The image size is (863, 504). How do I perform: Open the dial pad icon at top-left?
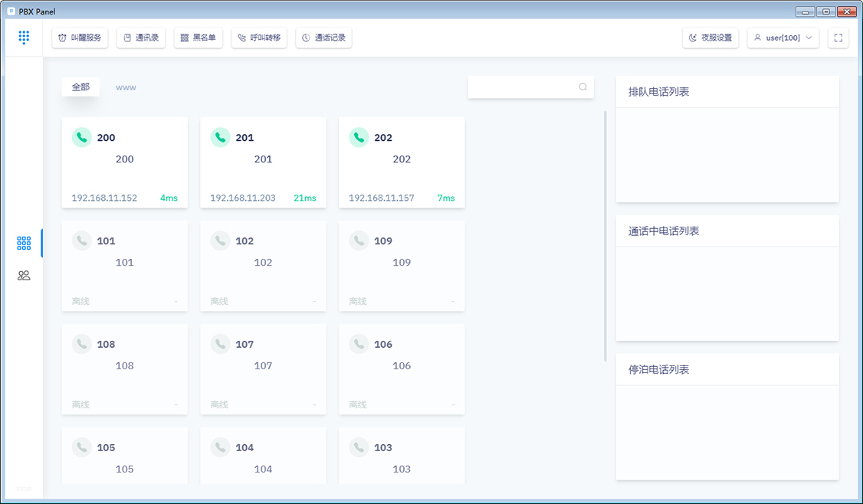(24, 38)
